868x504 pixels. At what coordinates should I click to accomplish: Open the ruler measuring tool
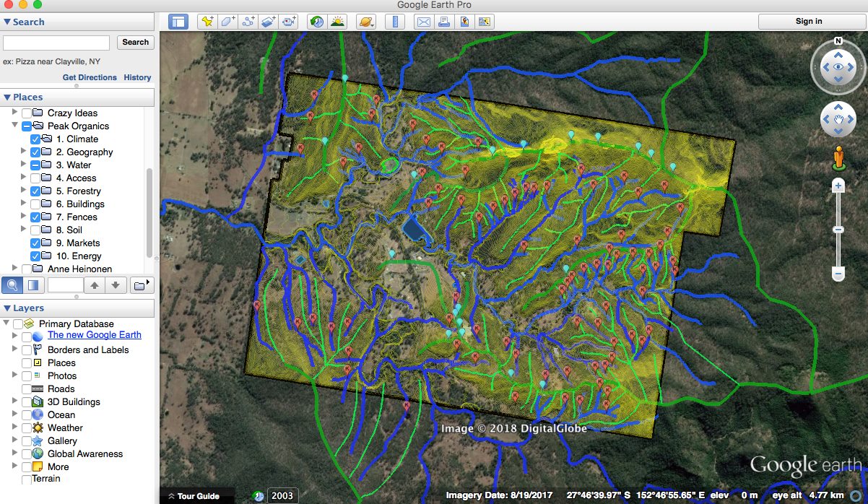tap(395, 22)
